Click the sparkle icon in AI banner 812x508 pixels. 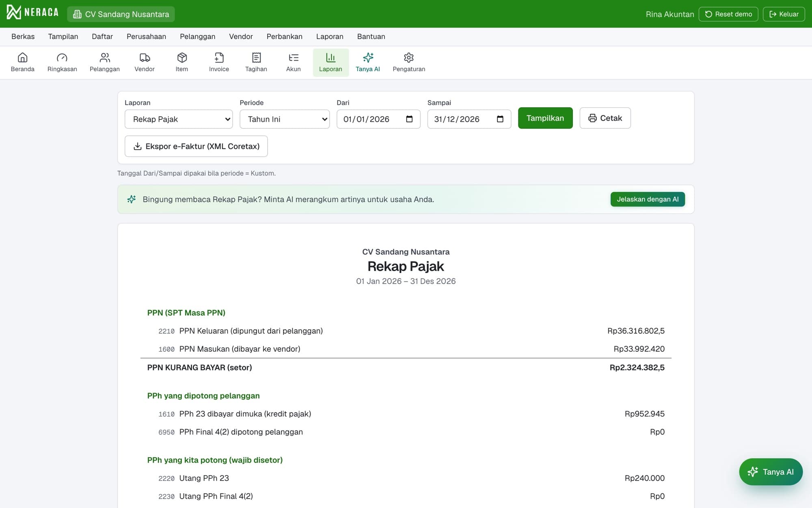pyautogui.click(x=132, y=199)
